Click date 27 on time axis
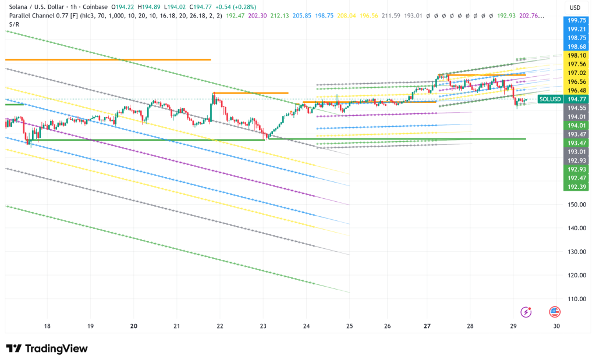 (x=427, y=326)
